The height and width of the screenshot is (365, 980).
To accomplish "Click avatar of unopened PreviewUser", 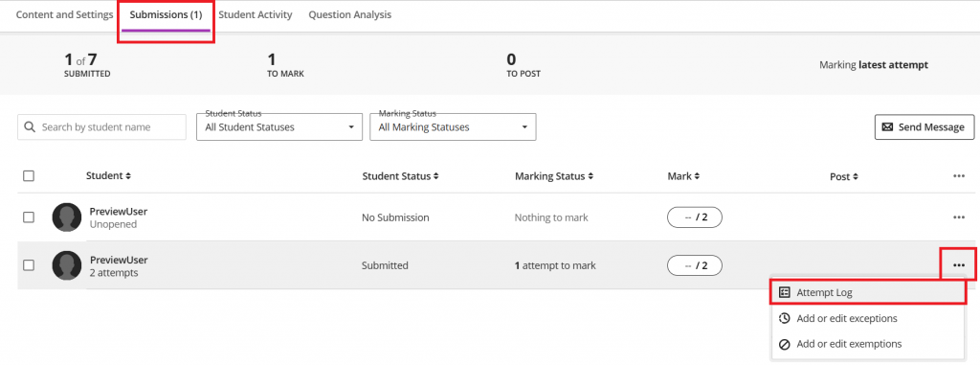I will 67,217.
